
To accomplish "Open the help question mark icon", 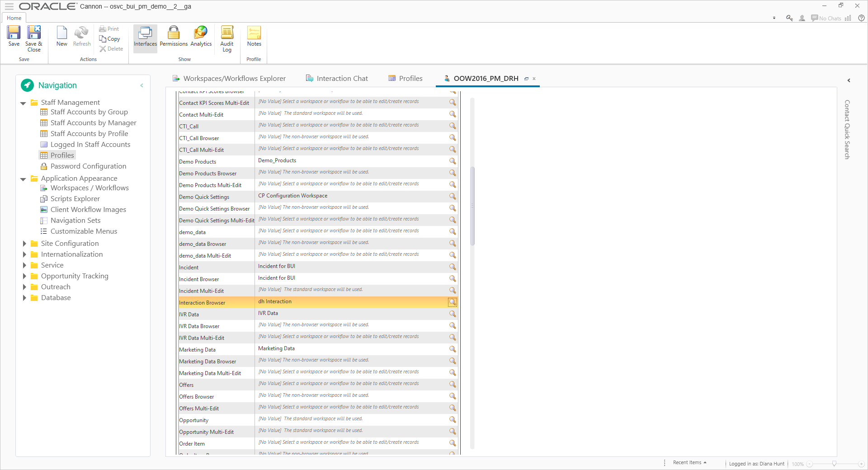I will coord(862,18).
